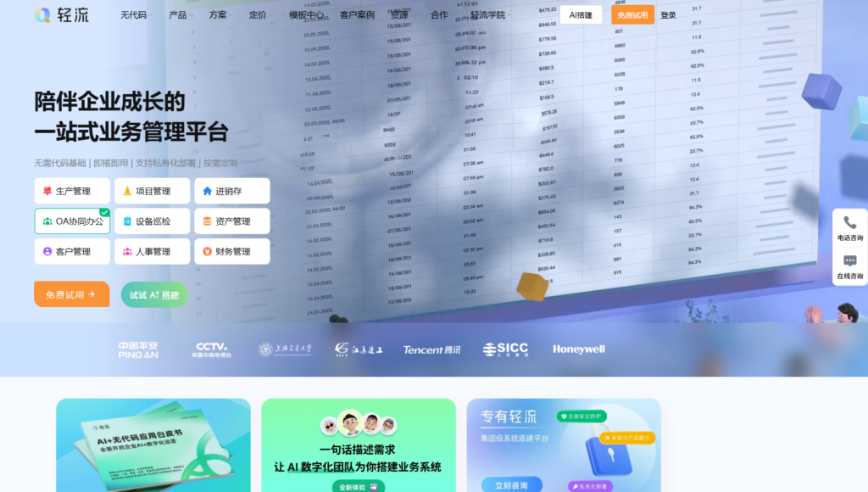Expand the 资源 dropdown in the navbar

coord(398,14)
